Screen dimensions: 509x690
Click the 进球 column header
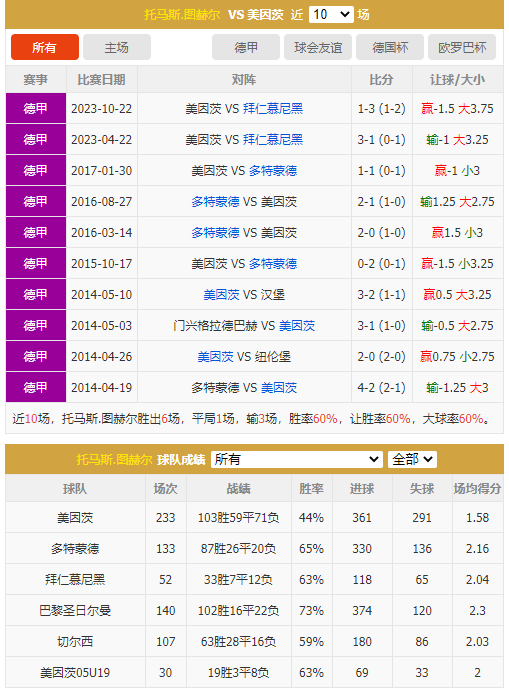point(362,488)
